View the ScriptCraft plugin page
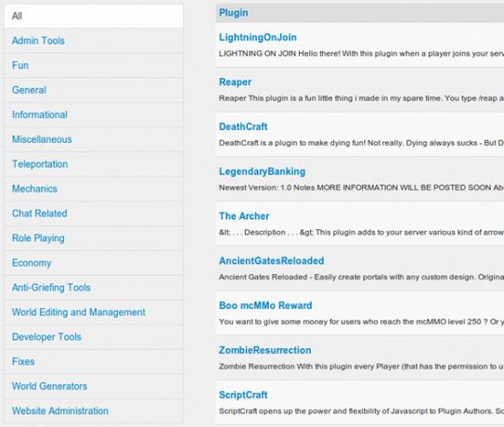504x427 pixels. click(243, 395)
